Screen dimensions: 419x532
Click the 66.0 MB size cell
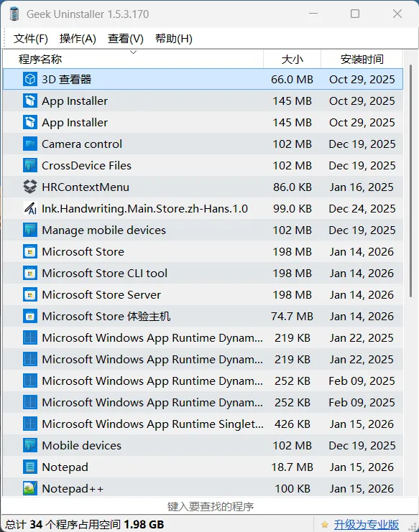[292, 80]
